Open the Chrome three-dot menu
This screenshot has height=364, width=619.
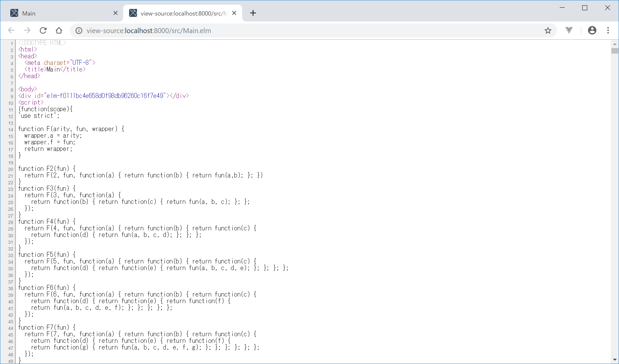(608, 30)
